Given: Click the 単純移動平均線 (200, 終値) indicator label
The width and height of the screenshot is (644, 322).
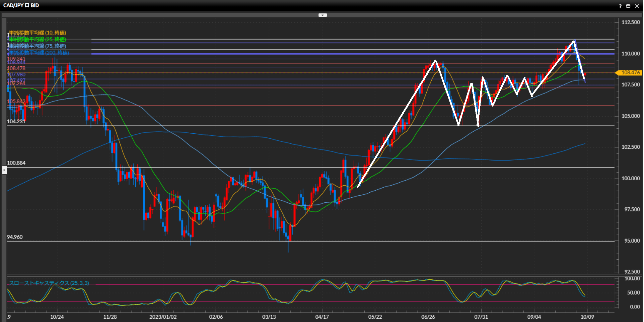Looking at the screenshot, I should (x=39, y=53).
